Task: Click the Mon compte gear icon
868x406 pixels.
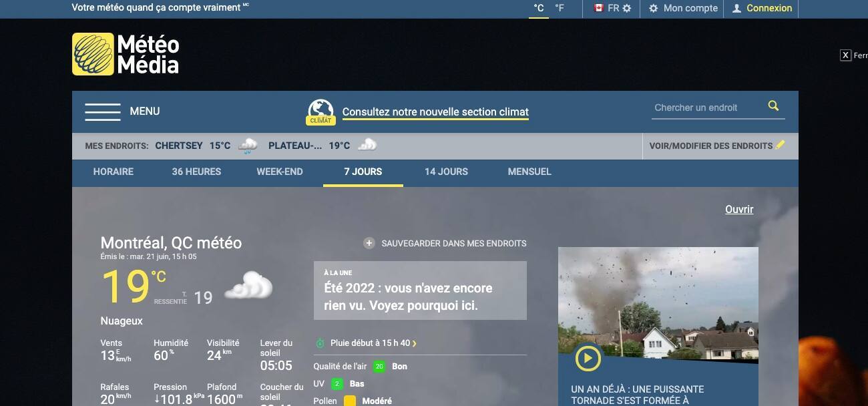Action: click(x=654, y=9)
